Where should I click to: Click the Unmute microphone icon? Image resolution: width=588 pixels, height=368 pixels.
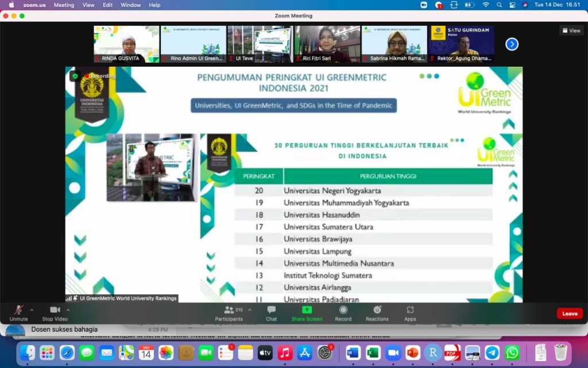point(18,310)
